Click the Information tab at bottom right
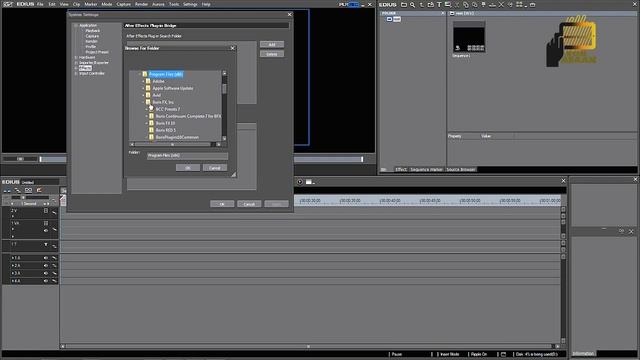Viewport: 640px width, 360px height. tap(583, 353)
